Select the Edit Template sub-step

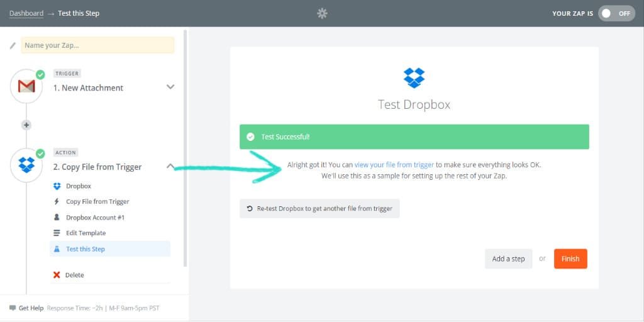(x=86, y=233)
